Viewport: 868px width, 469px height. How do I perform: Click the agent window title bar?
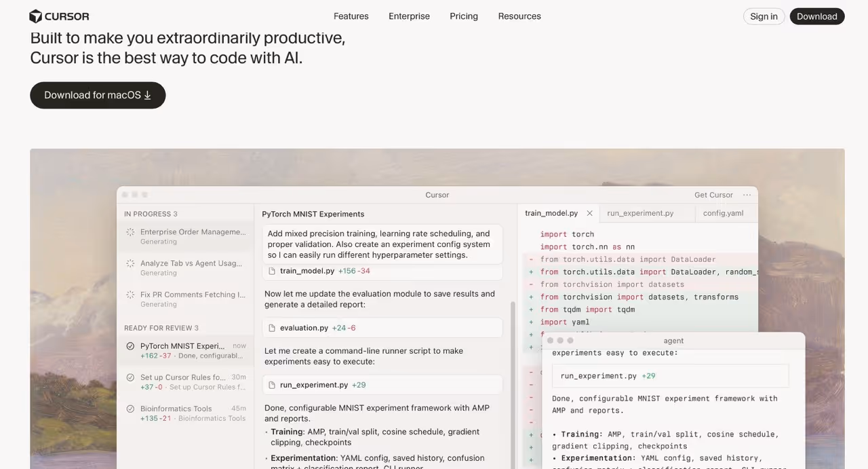click(x=673, y=341)
